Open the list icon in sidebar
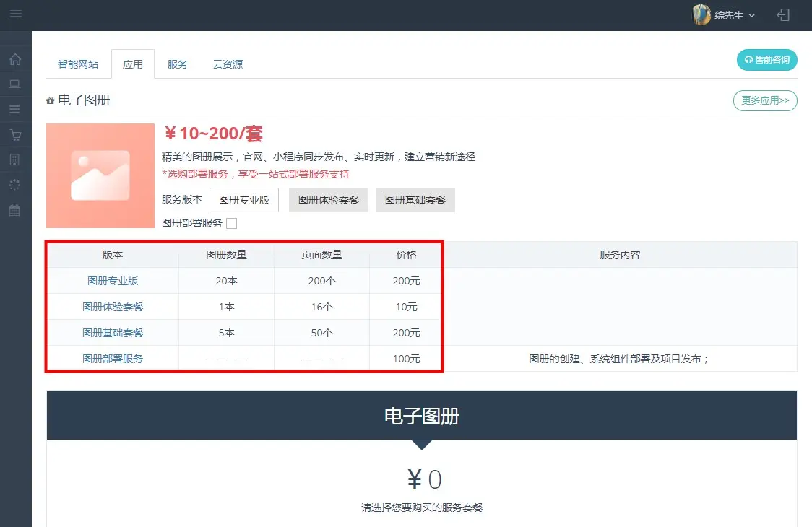The image size is (812, 527). 14,110
